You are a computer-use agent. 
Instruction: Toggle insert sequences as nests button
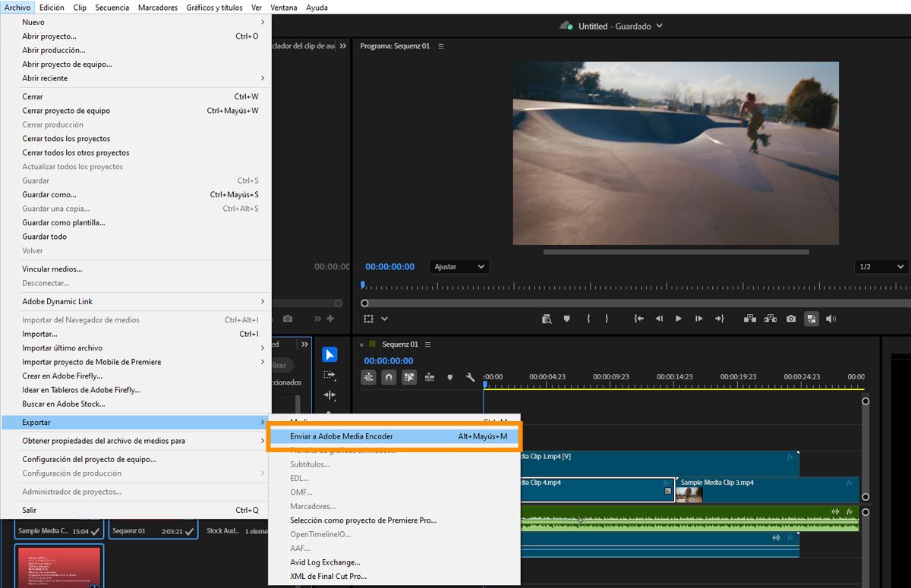click(x=369, y=377)
